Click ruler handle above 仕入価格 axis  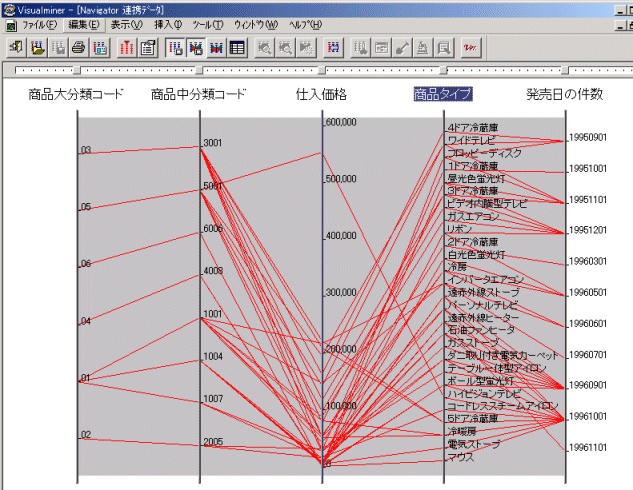tap(322, 71)
